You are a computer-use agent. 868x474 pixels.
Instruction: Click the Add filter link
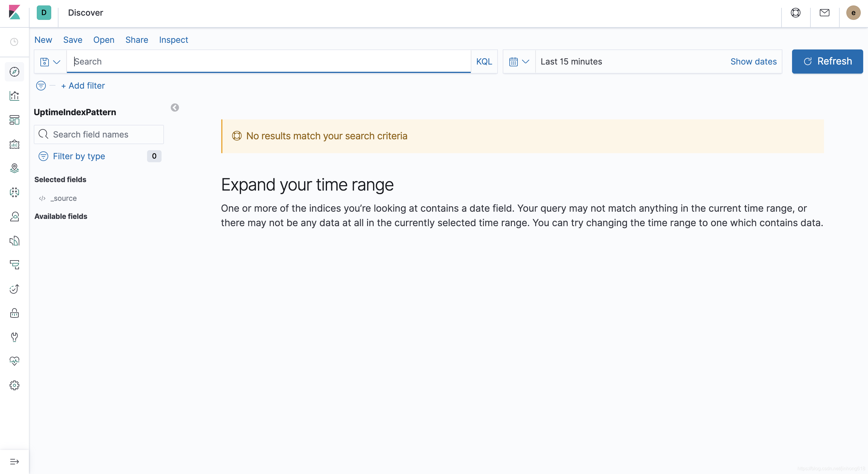83,86
